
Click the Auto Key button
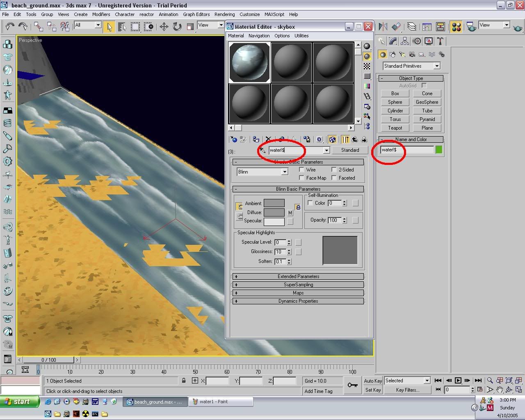click(373, 381)
